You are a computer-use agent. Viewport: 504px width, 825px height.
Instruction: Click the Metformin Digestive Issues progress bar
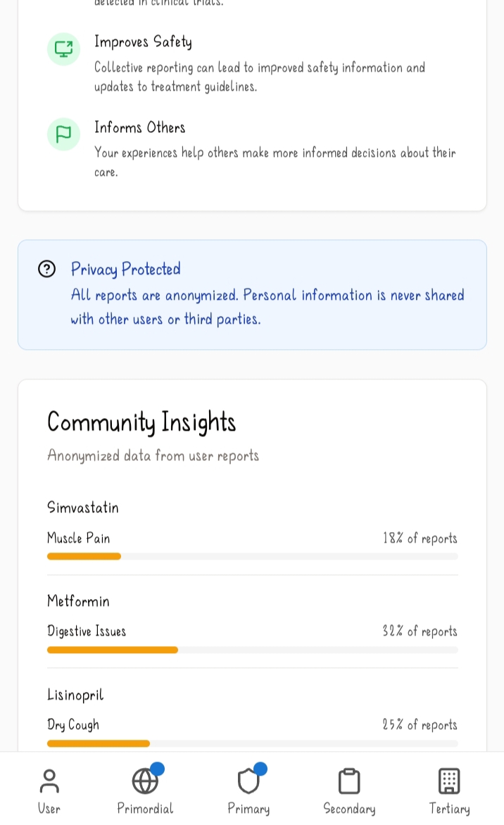[x=252, y=650]
